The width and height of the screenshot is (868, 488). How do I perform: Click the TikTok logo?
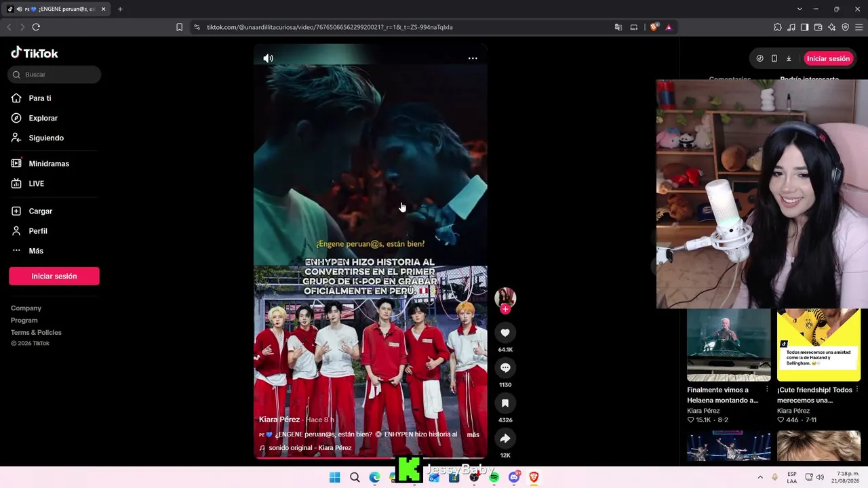35,53
